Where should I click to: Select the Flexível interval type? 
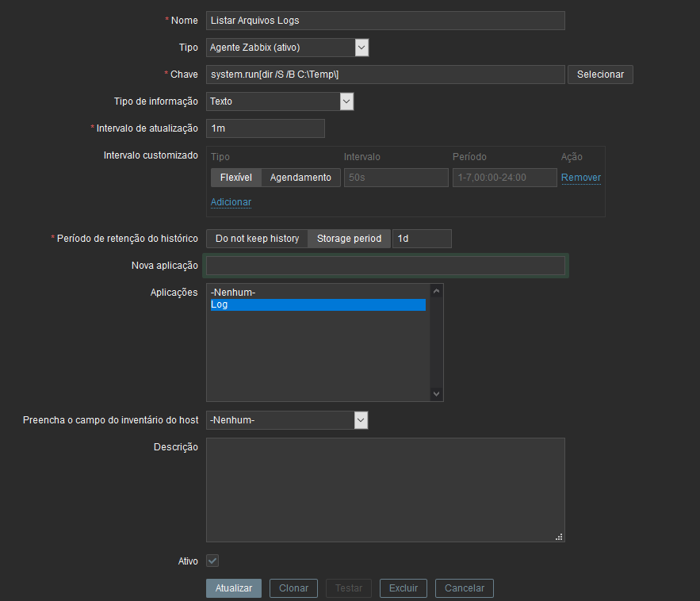point(235,178)
